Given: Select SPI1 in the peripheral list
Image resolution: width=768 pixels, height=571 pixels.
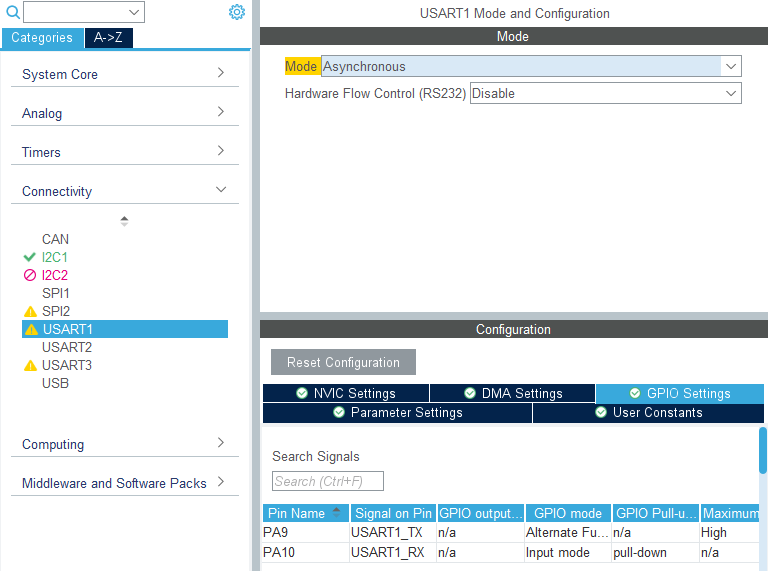Looking at the screenshot, I should [55, 293].
